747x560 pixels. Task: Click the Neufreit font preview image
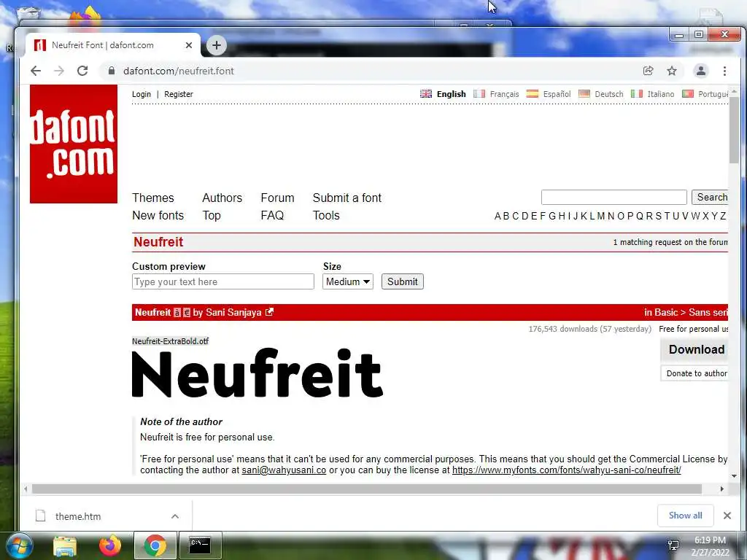click(258, 373)
